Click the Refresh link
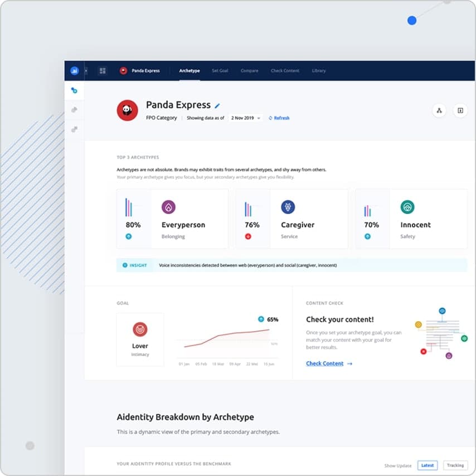 click(281, 118)
